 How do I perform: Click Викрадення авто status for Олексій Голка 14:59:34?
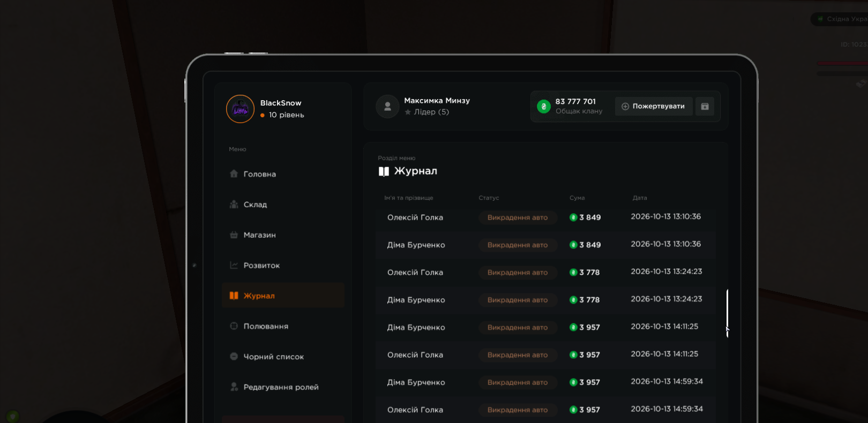[518, 410]
